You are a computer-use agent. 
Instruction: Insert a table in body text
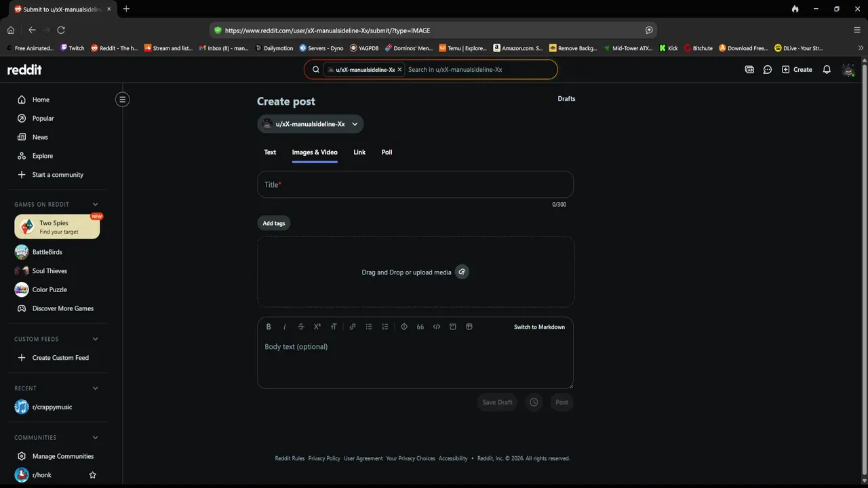[x=469, y=327]
